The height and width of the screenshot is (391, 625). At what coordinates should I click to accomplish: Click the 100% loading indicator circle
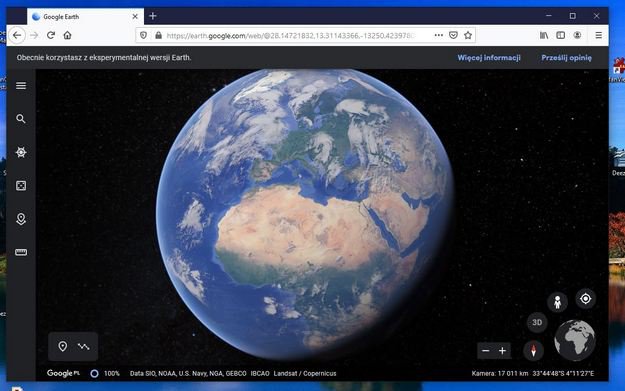tap(94, 373)
